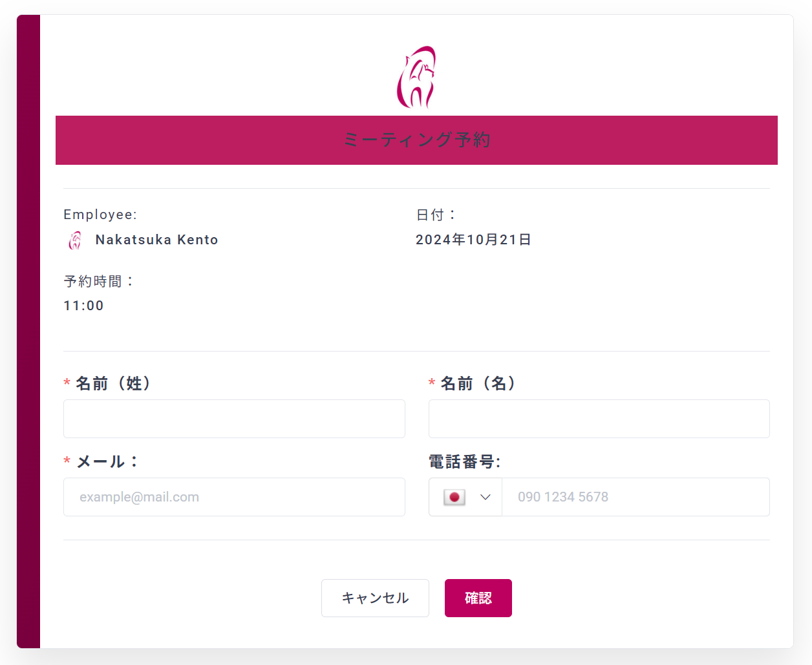Viewport: 812px width, 665px height.
Task: Click Nakatsuka Kento's small avatar icon
Action: pos(75,240)
